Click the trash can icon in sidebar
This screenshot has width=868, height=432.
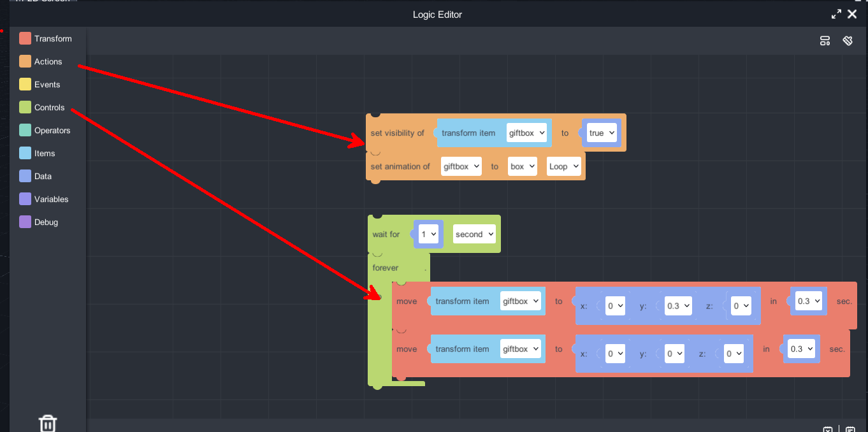[48, 423]
